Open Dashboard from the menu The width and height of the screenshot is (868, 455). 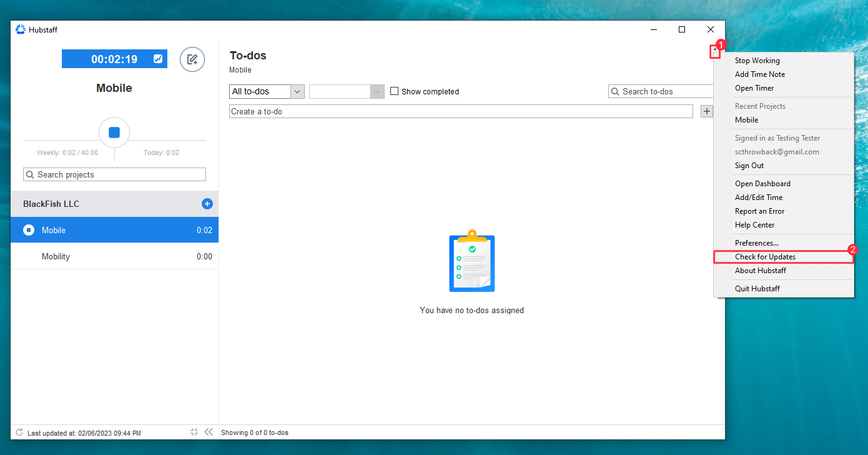(x=784, y=184)
